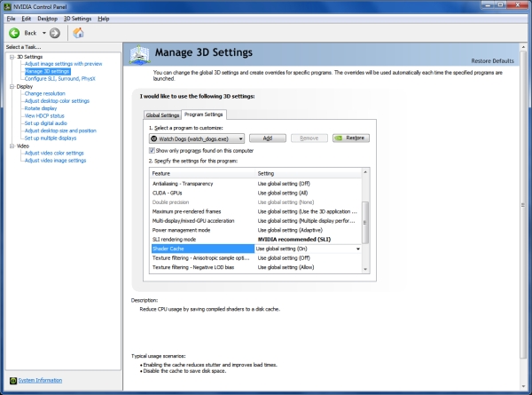Click the Forward arrow icon in toolbar
Screen dimensions: 532x395
point(55,33)
